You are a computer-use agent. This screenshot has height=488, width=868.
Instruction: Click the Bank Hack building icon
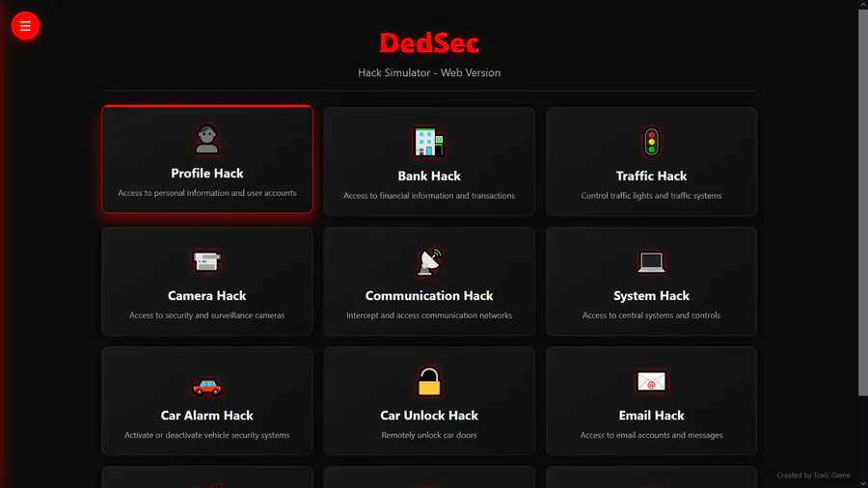coord(429,142)
